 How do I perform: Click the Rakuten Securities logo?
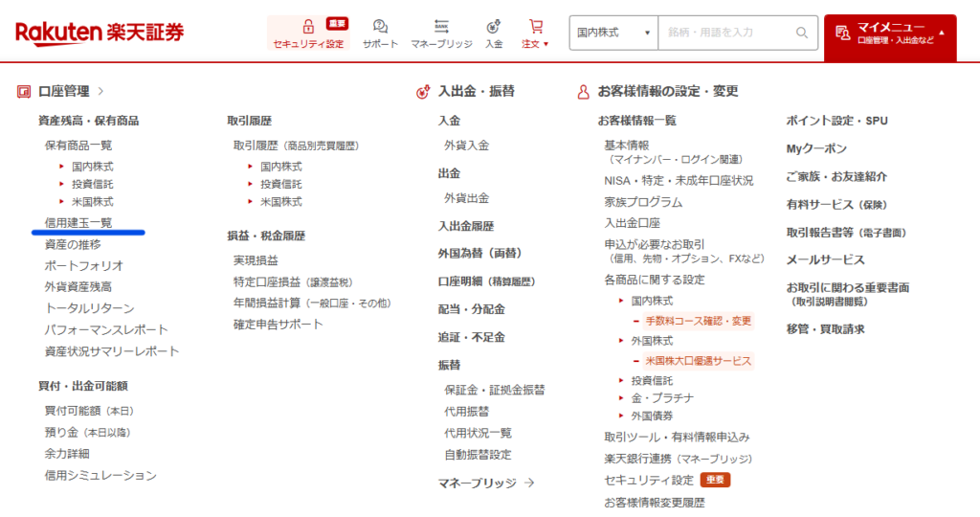coord(100,33)
